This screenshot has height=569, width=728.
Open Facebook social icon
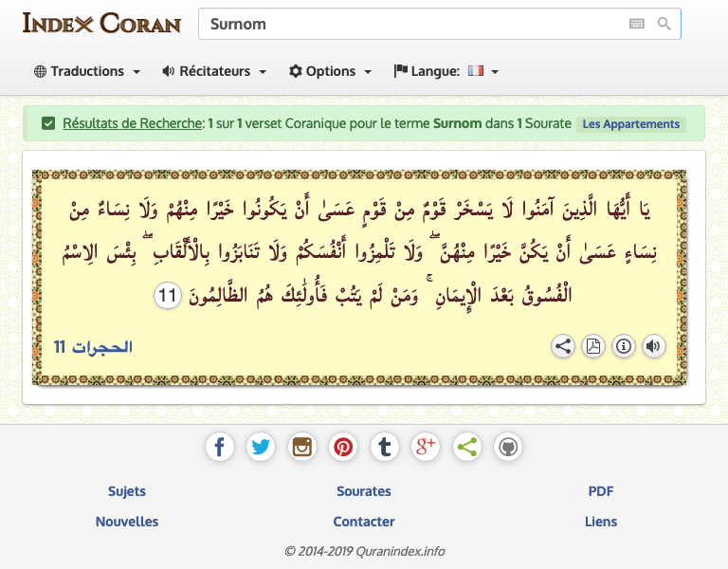point(219,447)
